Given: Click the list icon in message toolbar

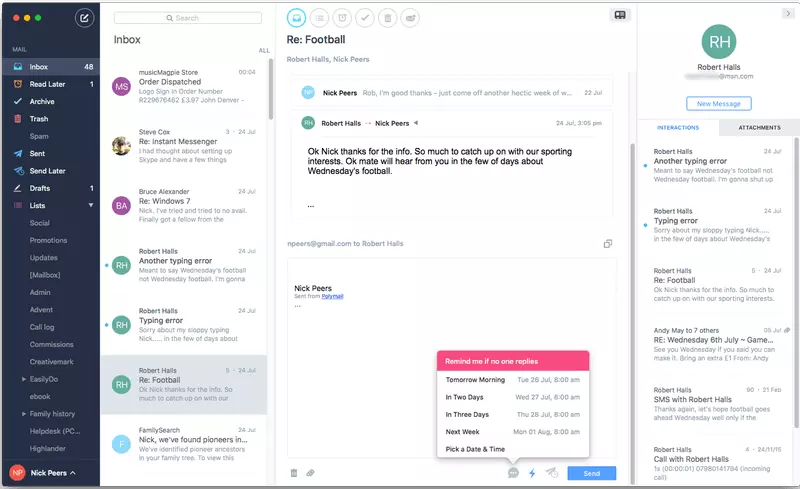Looking at the screenshot, I should click(319, 18).
